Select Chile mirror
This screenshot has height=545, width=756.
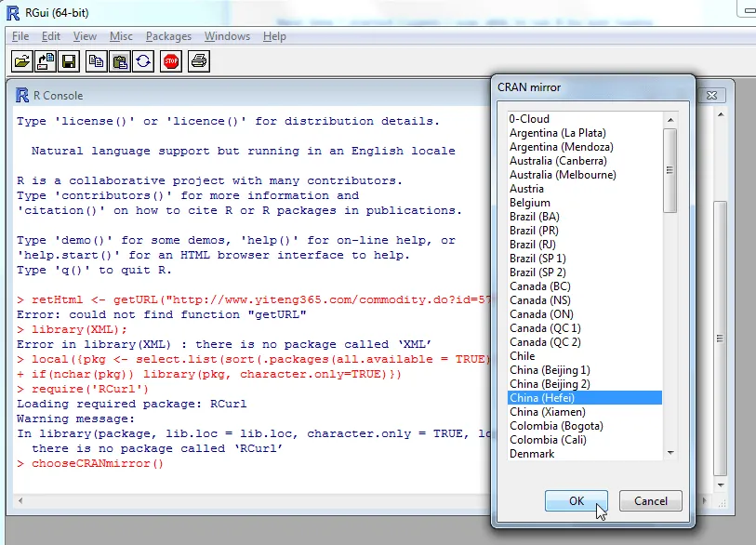pyautogui.click(x=585, y=356)
